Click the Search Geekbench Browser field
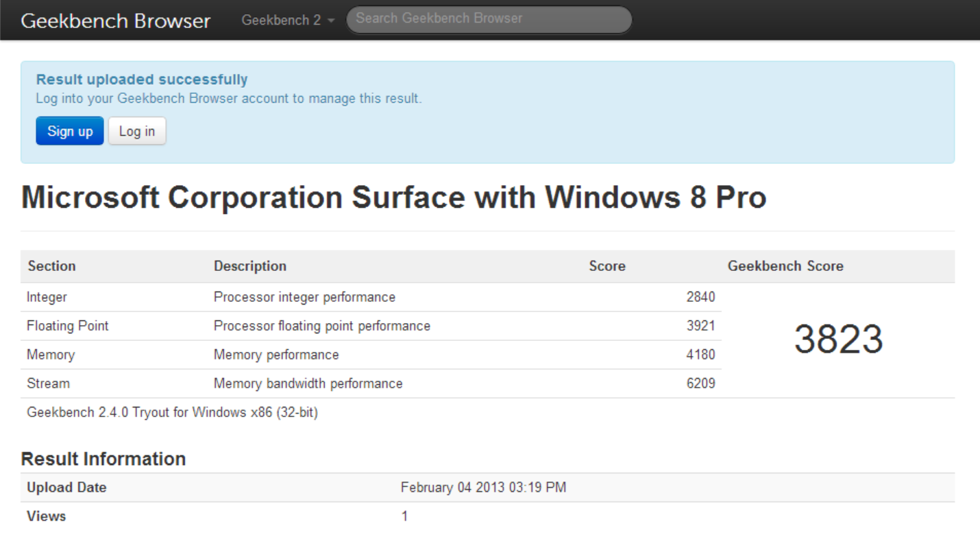This screenshot has width=980, height=535. tap(489, 19)
